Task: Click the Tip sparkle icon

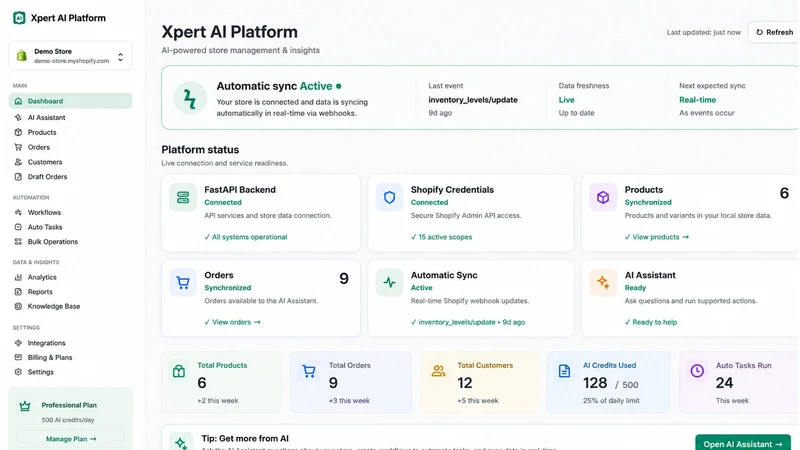Action: pyautogui.click(x=181, y=443)
